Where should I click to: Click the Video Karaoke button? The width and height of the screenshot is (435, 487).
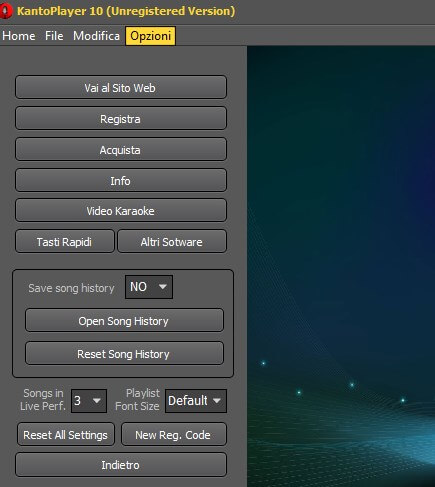point(121,210)
